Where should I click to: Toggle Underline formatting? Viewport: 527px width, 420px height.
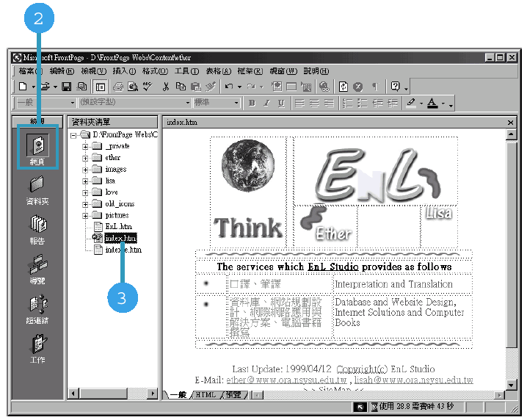281,103
